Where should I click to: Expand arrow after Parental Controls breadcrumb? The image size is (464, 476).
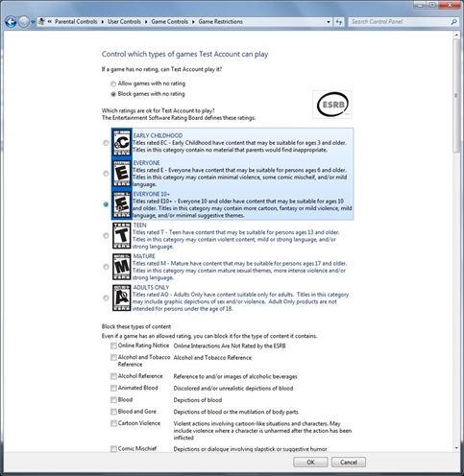pyautogui.click(x=103, y=22)
